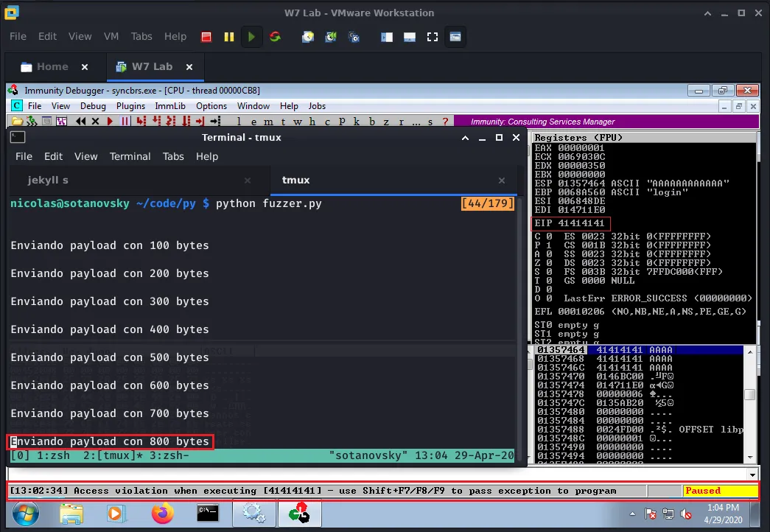The width and height of the screenshot is (770, 532).
Task: Open Immunity Options menu
Action: [211, 106]
